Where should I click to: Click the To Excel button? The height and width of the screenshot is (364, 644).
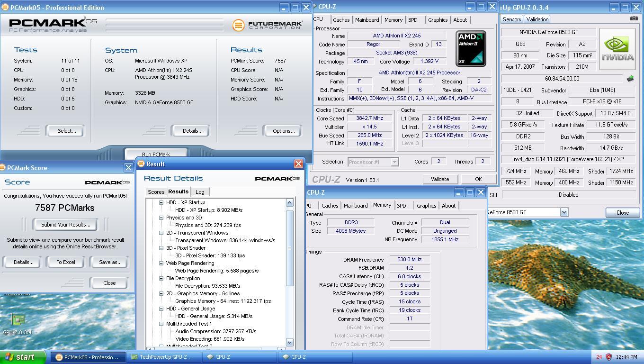(x=66, y=262)
